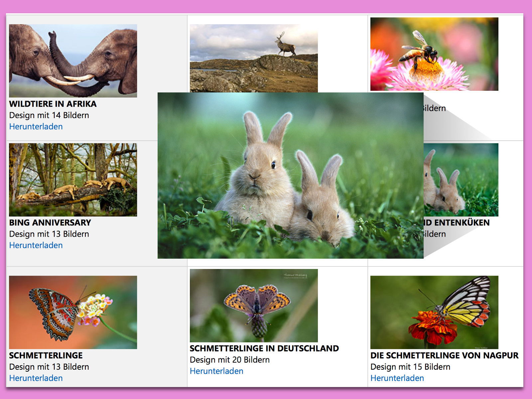Click the SCHMETTERLINGE title text
Image resolution: width=532 pixels, height=399 pixels.
46,355
